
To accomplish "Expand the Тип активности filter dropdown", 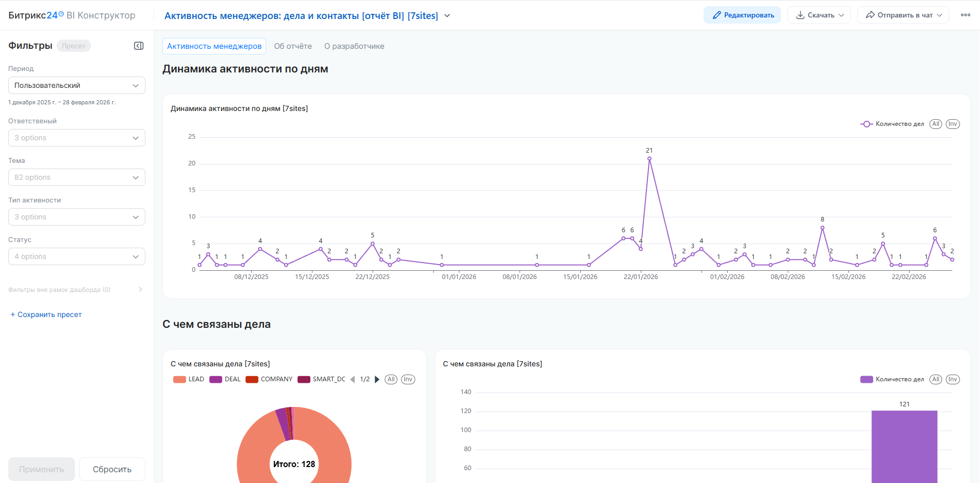I will (77, 217).
